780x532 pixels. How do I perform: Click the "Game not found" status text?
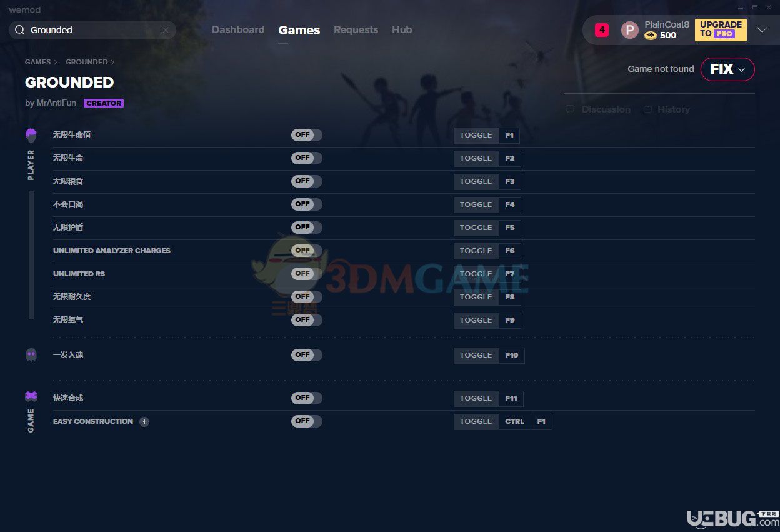pyautogui.click(x=661, y=69)
